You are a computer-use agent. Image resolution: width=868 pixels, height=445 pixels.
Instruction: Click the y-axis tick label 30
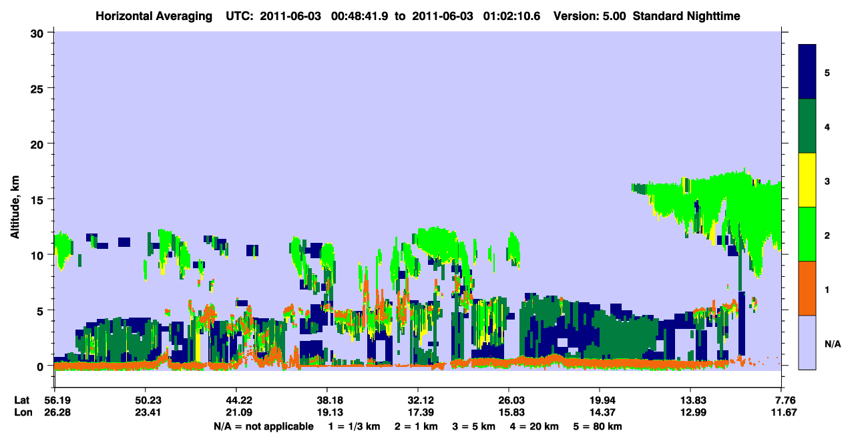[x=39, y=33]
